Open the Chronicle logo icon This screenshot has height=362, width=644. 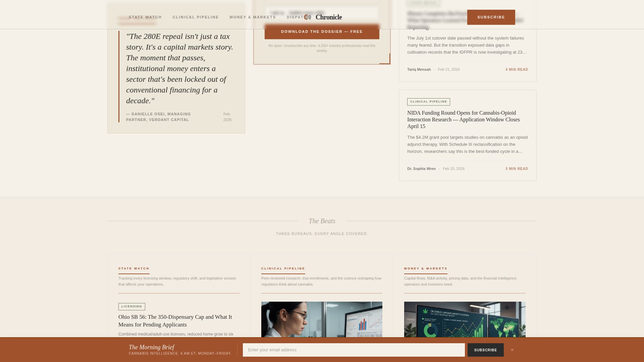click(x=307, y=17)
